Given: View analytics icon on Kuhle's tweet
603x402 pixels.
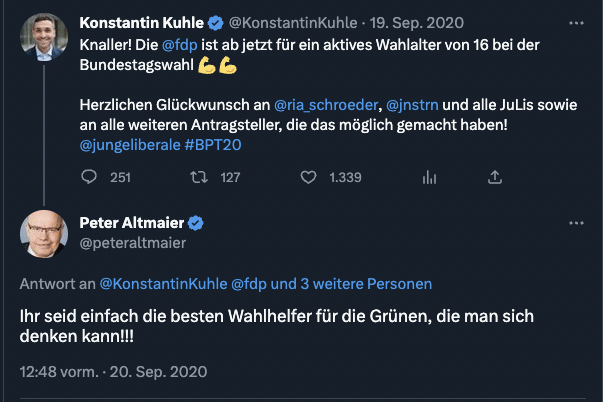Looking at the screenshot, I should pos(430,177).
